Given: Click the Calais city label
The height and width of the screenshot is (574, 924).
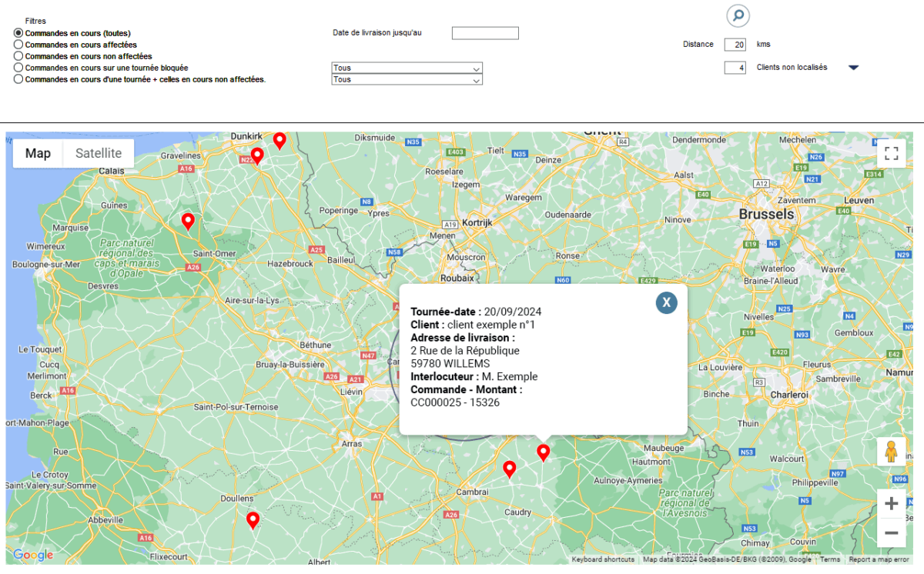Looking at the screenshot, I should pyautogui.click(x=112, y=171).
